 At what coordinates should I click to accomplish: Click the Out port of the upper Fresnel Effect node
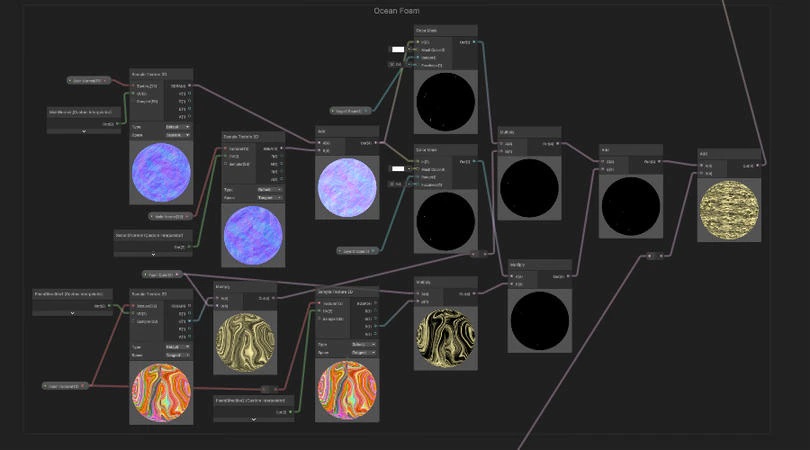click(472, 43)
